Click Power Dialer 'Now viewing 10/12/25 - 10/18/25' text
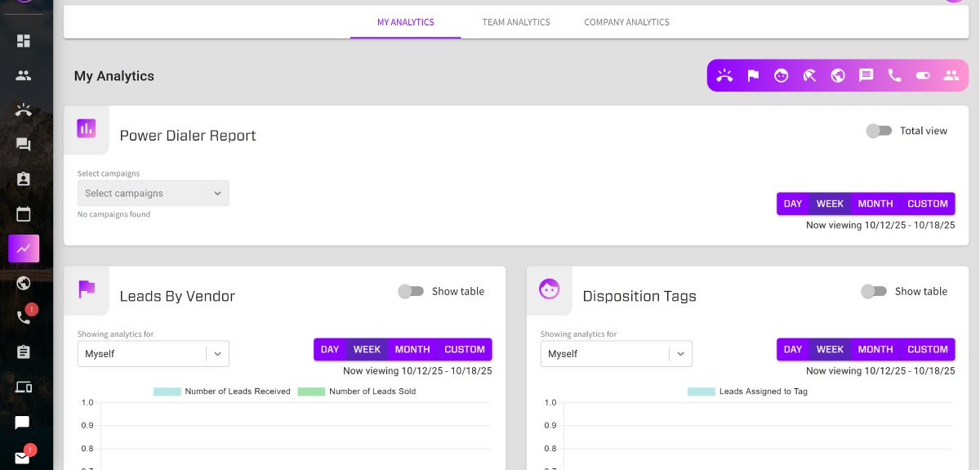 coord(880,225)
